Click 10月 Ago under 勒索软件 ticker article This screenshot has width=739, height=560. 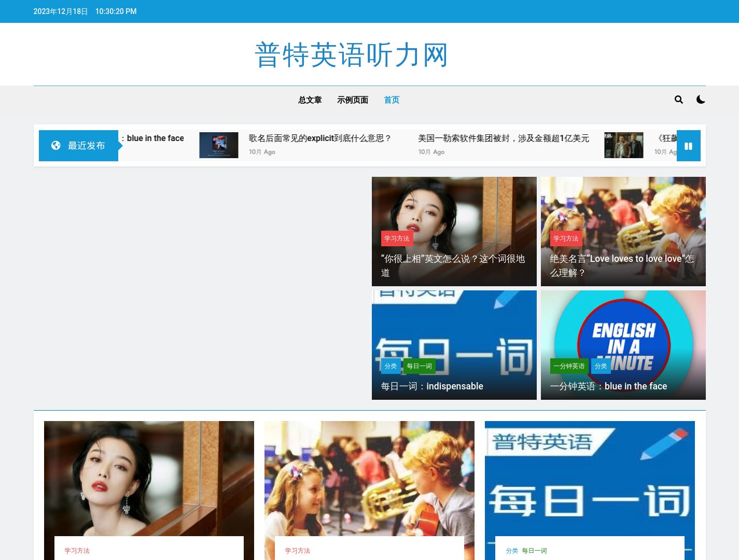(431, 152)
